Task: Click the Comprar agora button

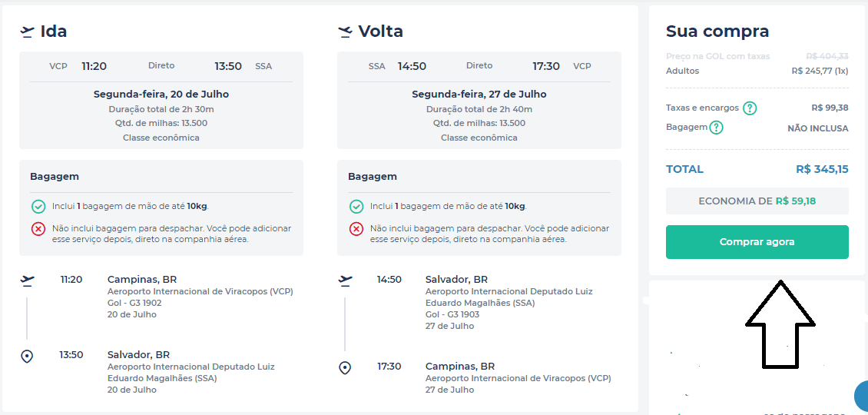Action: (757, 242)
